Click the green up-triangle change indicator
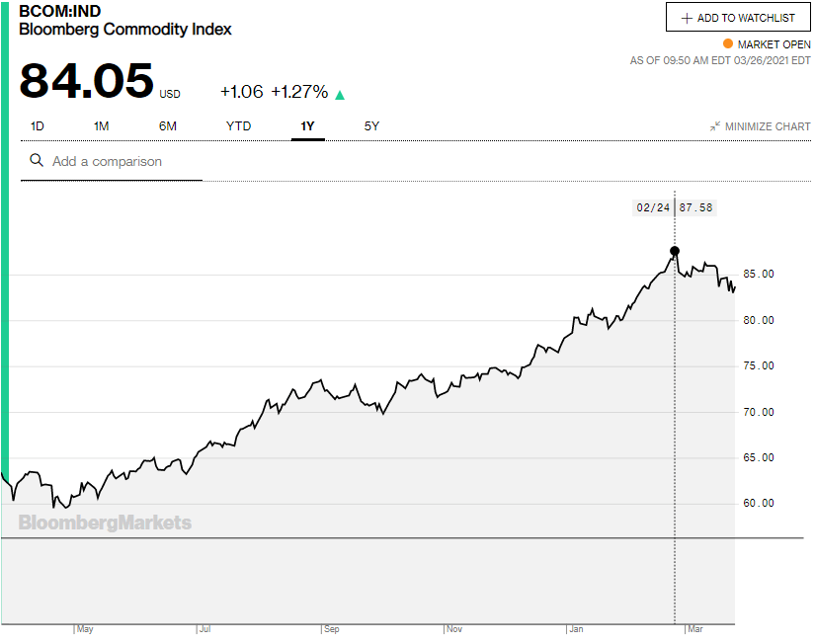Screen dimensions: 815x644 pyautogui.click(x=340, y=95)
